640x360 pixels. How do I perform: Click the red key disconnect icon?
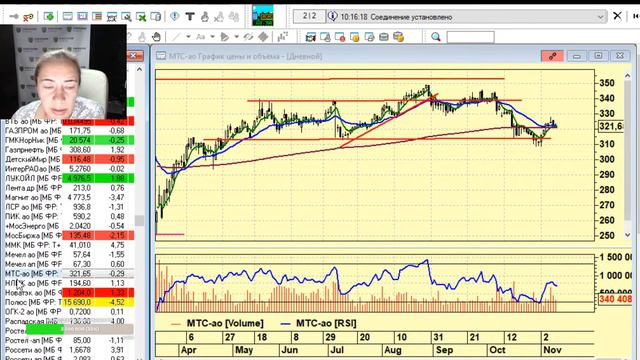(x=28, y=17)
